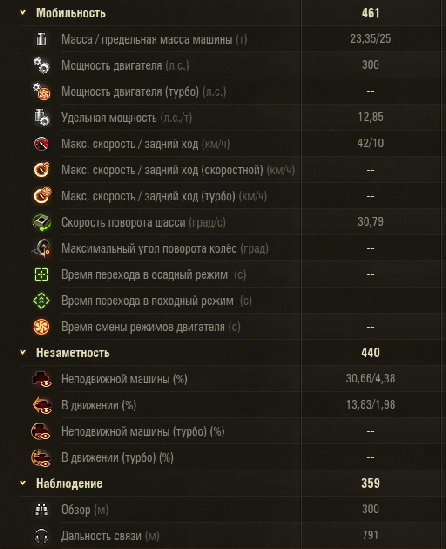This screenshot has height=549, width=446.
Task: Collapse the Незаметность section
Action: point(23,352)
